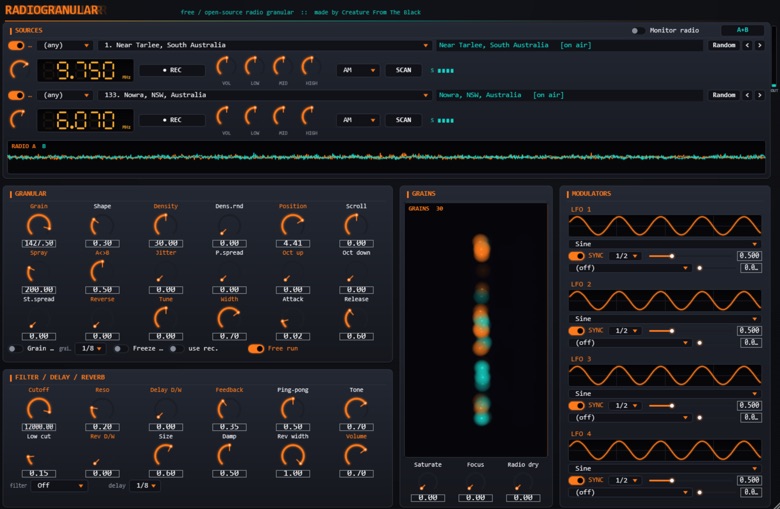This screenshot has height=509, width=780.
Task: Open filter type dropdown set to Off
Action: click(59, 486)
